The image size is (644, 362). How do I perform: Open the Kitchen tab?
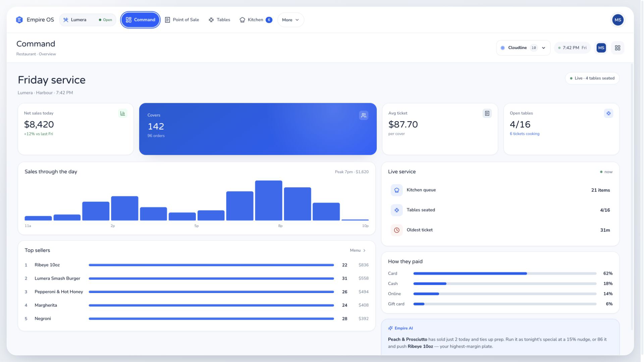pos(256,20)
